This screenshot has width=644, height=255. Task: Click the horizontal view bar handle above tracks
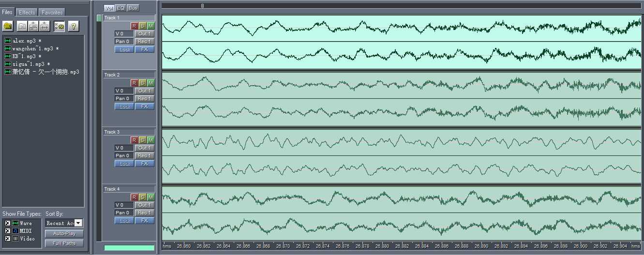(202, 6)
